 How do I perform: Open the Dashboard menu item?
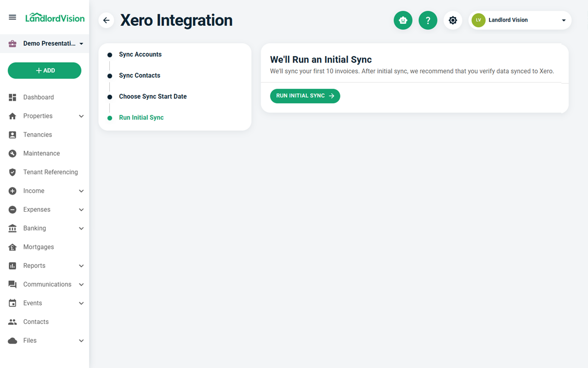(x=45, y=98)
